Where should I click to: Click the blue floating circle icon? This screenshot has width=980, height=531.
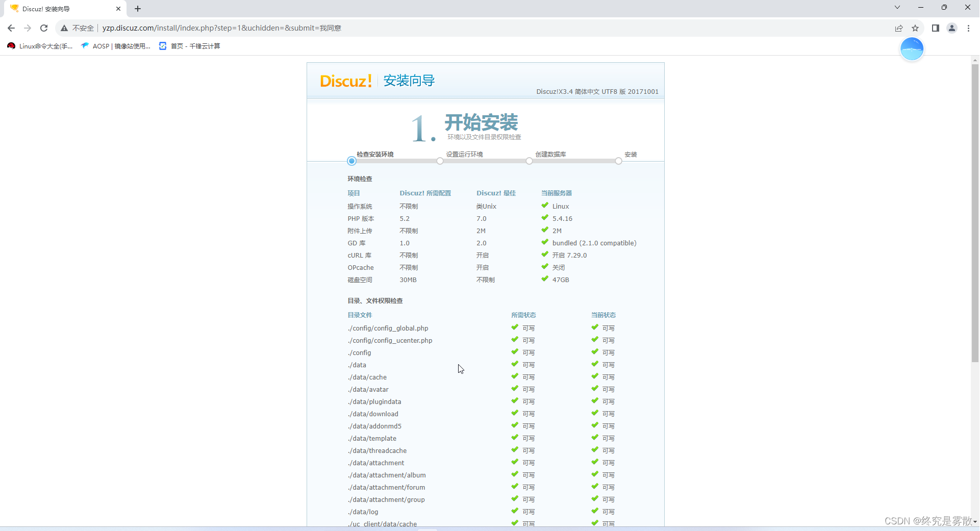click(x=912, y=49)
